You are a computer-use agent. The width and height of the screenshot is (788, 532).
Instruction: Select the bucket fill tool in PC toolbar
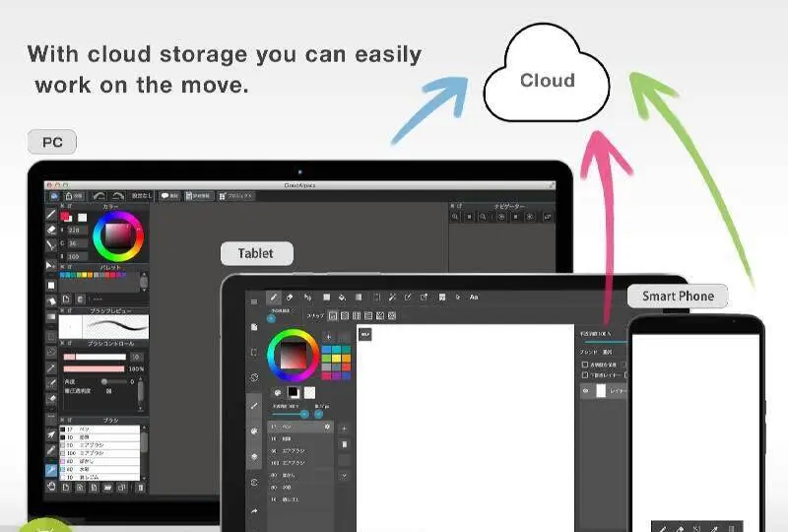pyautogui.click(x=51, y=301)
